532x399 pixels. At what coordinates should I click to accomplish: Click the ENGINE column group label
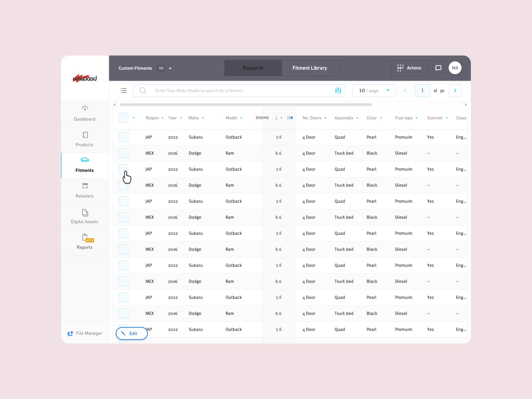pos(262,118)
